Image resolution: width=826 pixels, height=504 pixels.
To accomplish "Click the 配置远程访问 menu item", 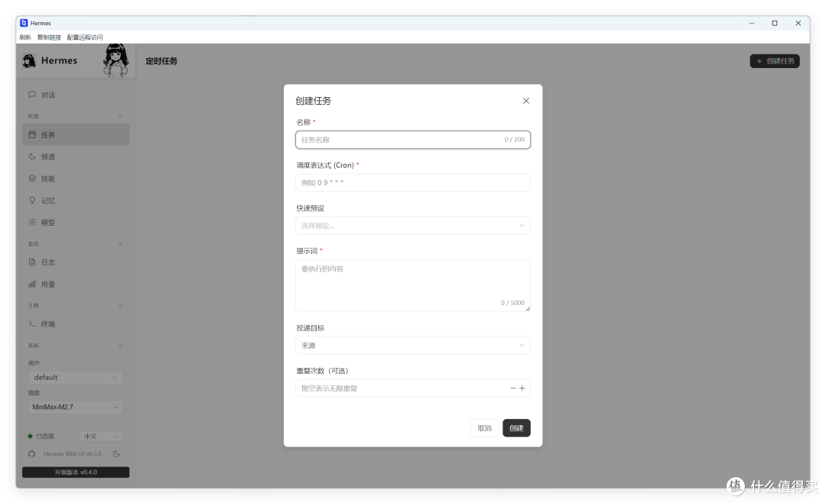I will [x=85, y=37].
